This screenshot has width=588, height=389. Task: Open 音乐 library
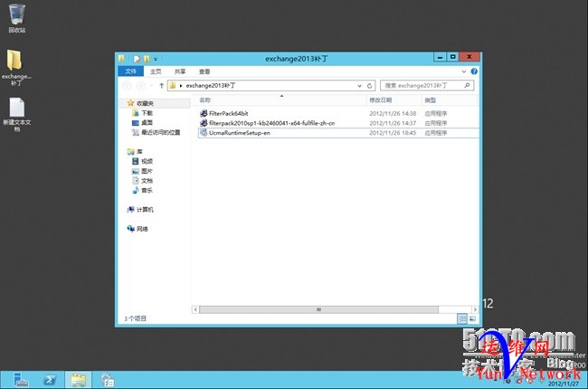point(143,191)
